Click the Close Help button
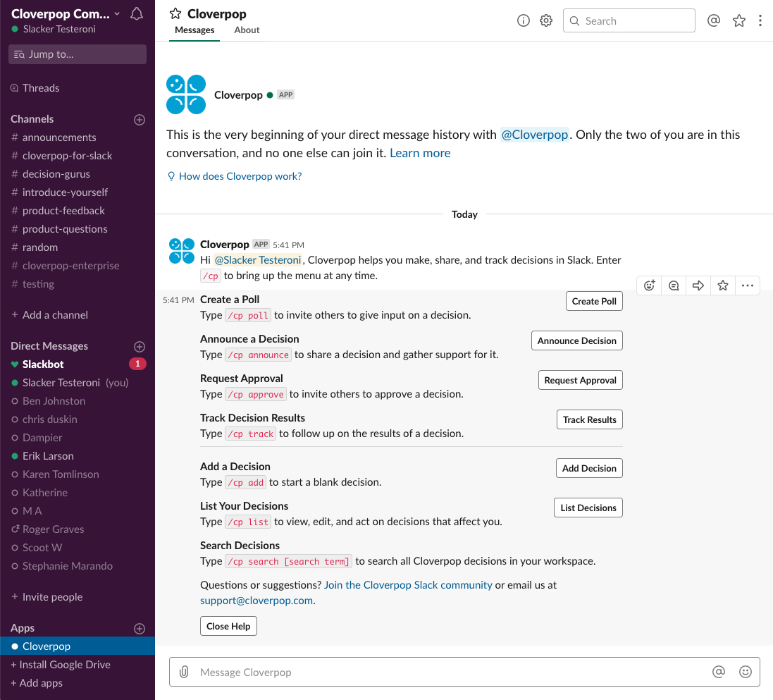Screen dimensions: 773x700 click(x=228, y=626)
